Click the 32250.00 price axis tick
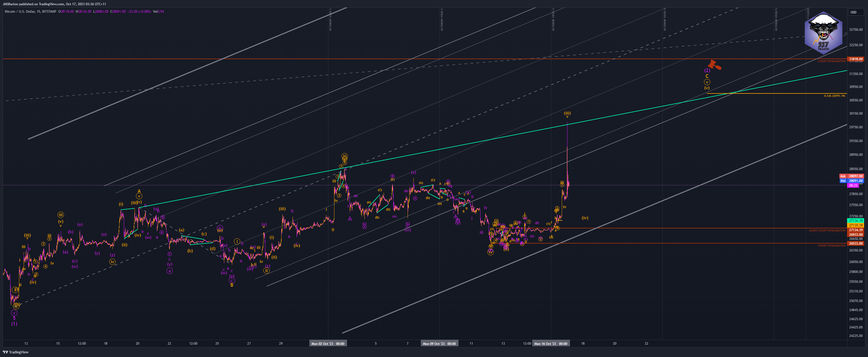This screenshot has width=868, height=357. click(856, 45)
